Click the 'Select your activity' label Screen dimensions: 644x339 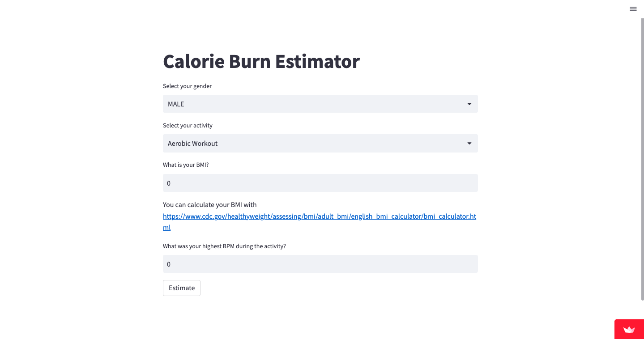188,126
